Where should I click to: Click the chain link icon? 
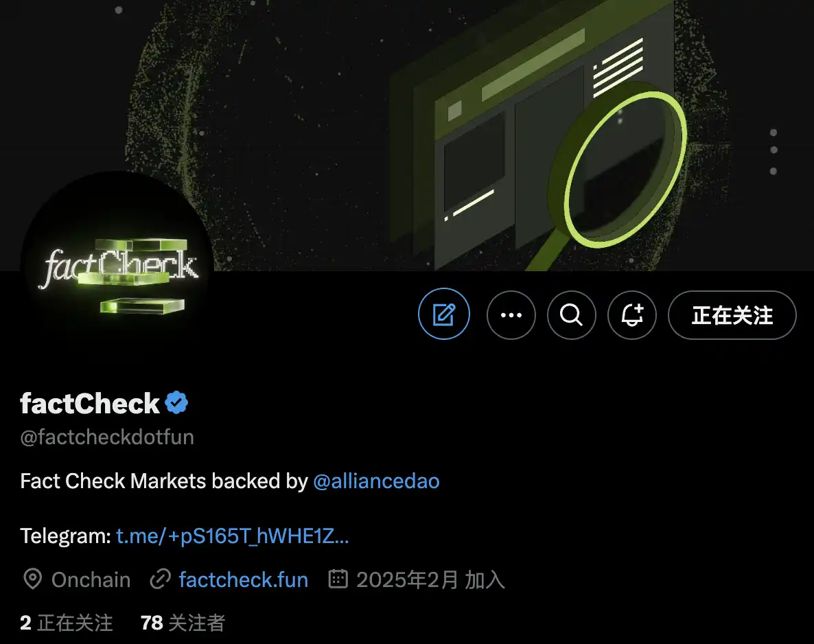(x=161, y=579)
